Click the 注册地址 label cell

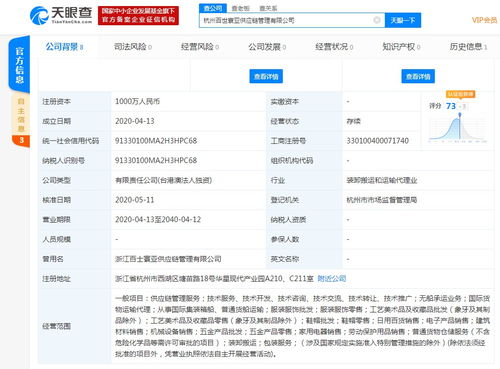point(75,278)
